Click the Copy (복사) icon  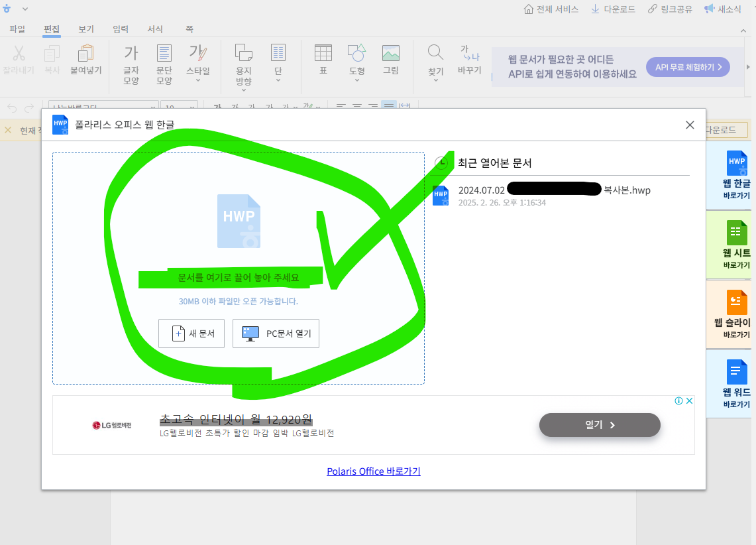coord(52,53)
